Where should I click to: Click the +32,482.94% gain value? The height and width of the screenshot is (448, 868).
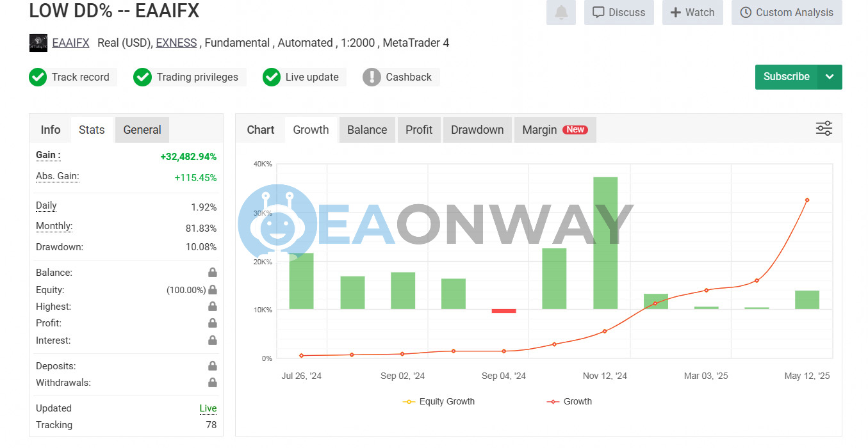(x=188, y=157)
